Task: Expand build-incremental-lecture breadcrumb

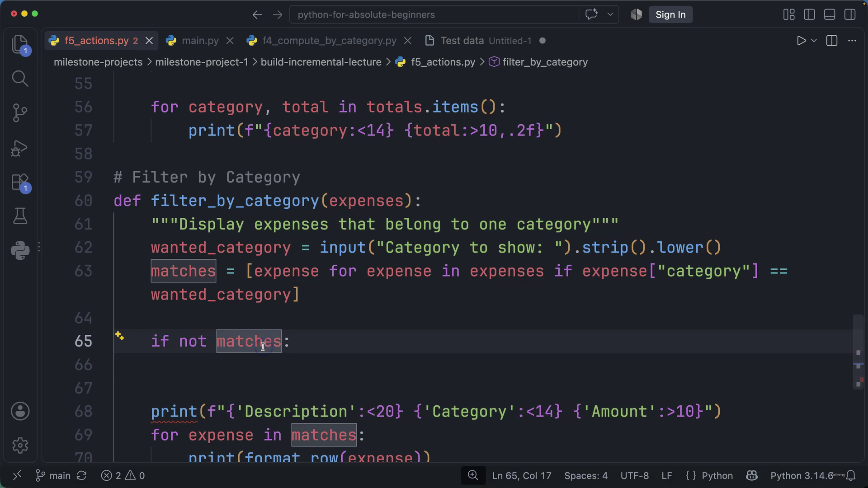Action: (x=321, y=62)
